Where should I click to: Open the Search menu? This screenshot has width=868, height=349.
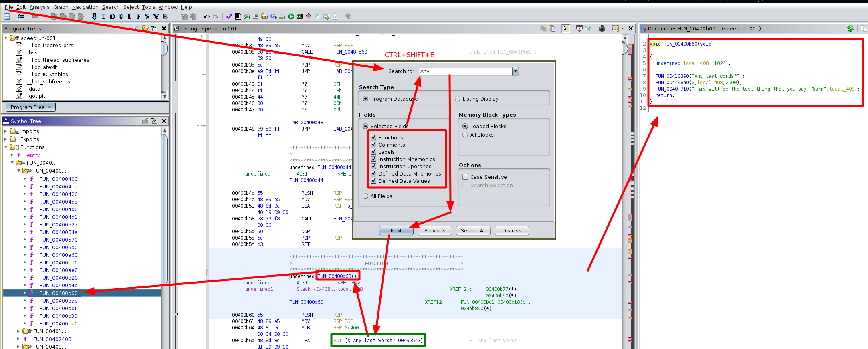click(x=111, y=7)
